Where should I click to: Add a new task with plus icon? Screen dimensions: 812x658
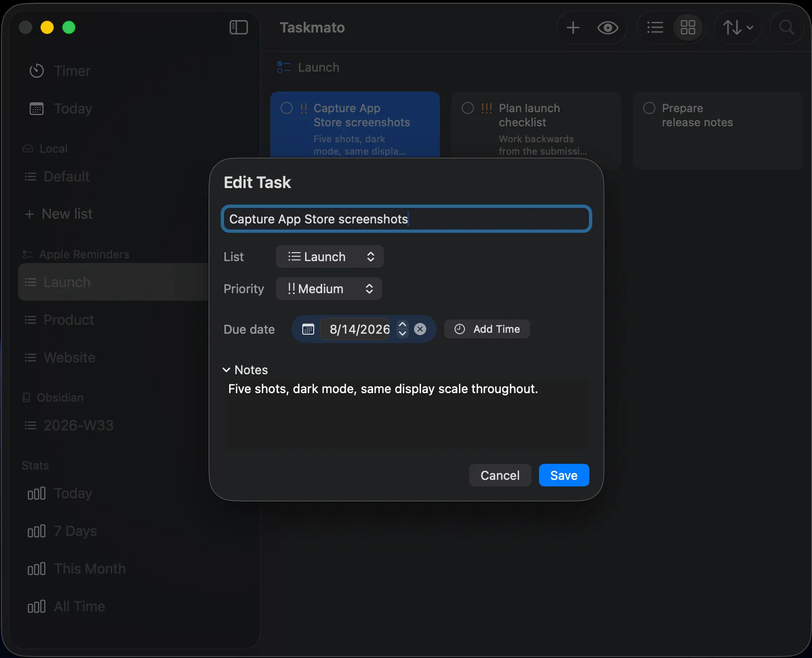coord(573,27)
